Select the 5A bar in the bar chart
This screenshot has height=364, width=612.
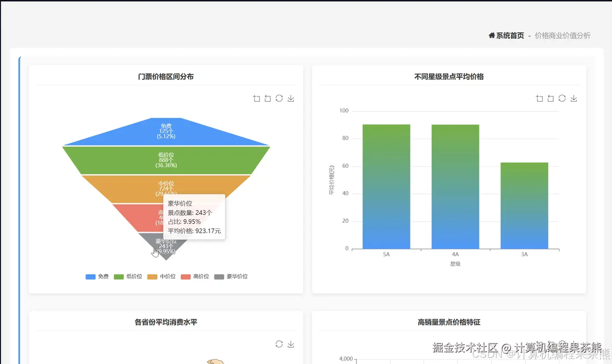point(386,186)
